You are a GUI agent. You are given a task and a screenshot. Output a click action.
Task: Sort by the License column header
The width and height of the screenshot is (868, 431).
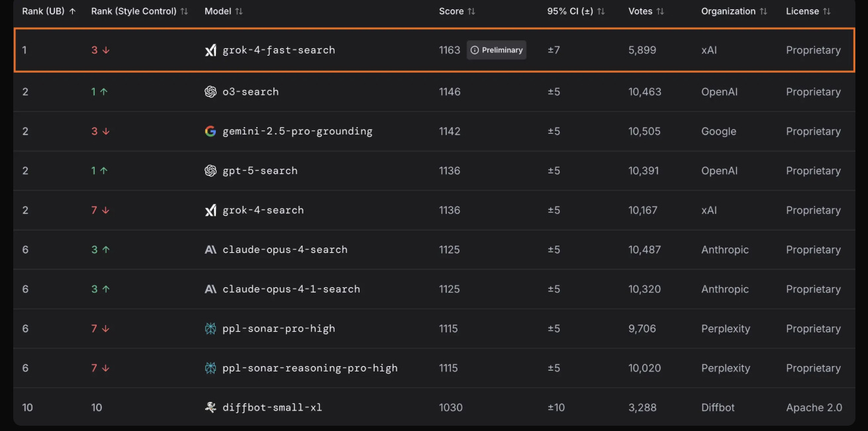point(808,11)
